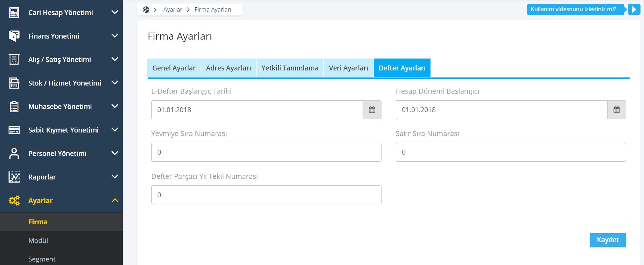The height and width of the screenshot is (265, 644).
Task: Expand Personel Yönetimi chevron
Action: click(114, 153)
